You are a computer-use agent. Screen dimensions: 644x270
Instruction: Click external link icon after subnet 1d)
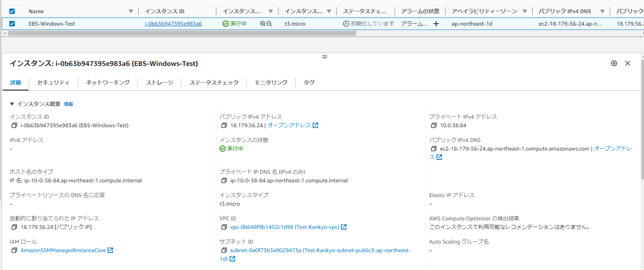coord(232,259)
